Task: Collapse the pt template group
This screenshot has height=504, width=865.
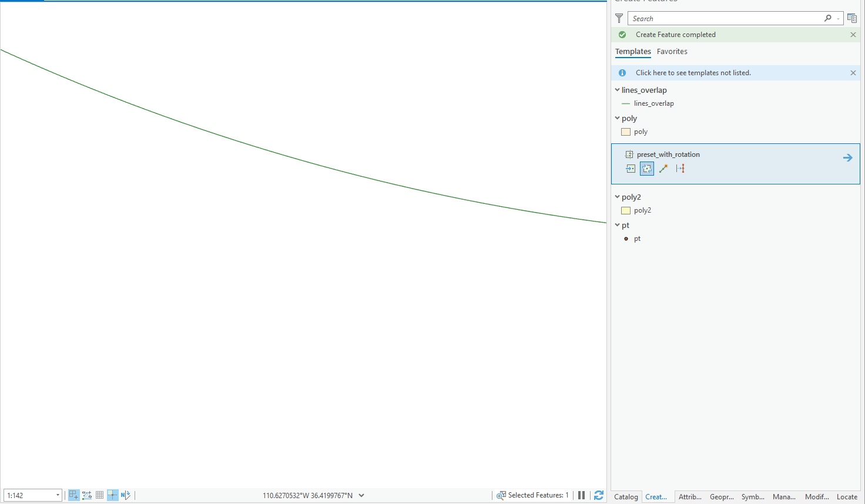Action: [x=617, y=225]
